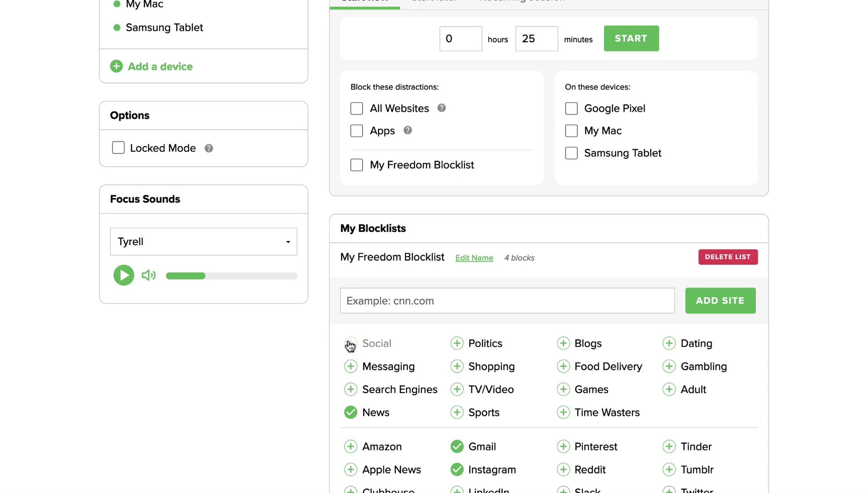Viewport: 868px width, 493px height.
Task: Add the Gambling category plus icon
Action: (669, 366)
